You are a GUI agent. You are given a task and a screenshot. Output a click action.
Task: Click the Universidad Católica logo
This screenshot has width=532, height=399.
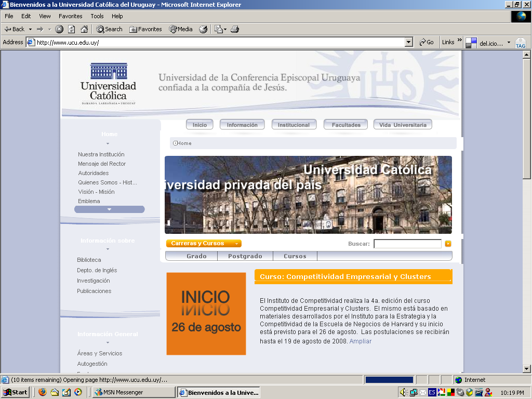pos(108,84)
